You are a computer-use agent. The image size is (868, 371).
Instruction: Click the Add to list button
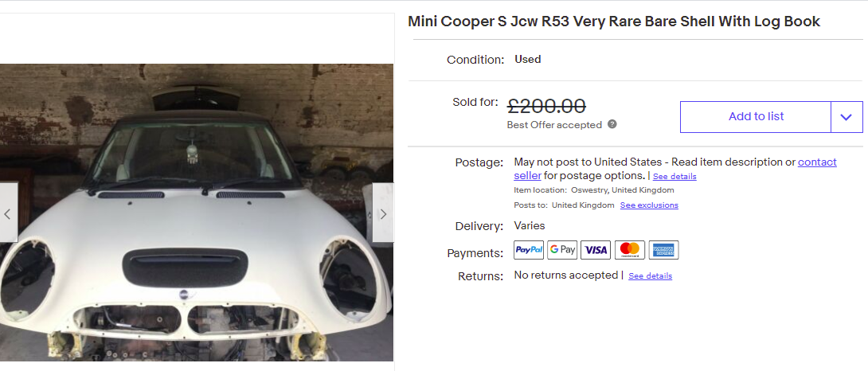(x=756, y=117)
